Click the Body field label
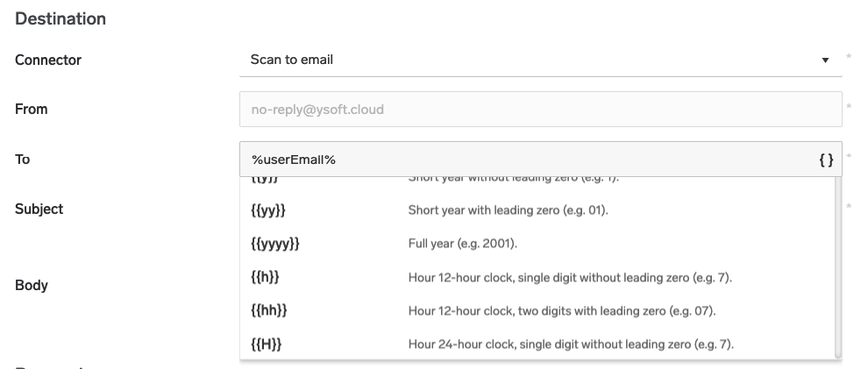Viewport: 868px width, 369px height. click(32, 286)
